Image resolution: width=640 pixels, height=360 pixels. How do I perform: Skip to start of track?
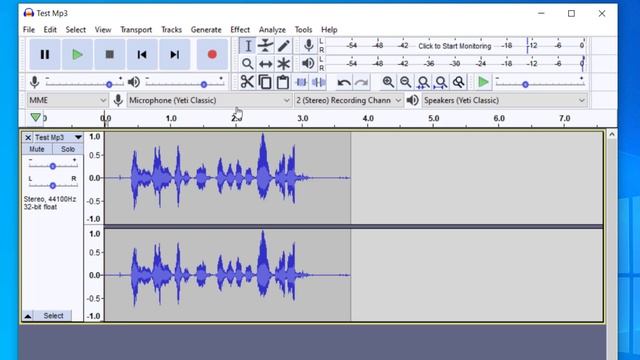[x=142, y=54]
